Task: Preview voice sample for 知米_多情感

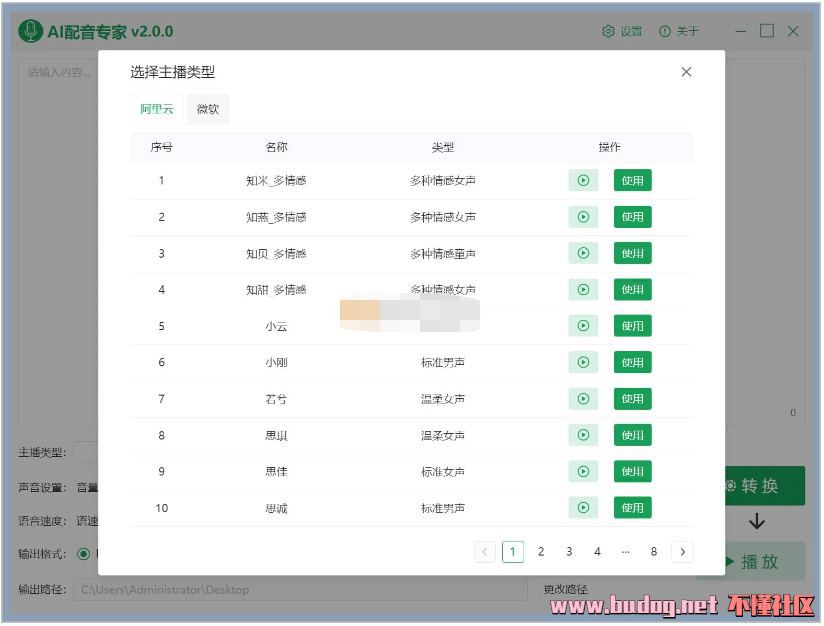Action: (583, 181)
